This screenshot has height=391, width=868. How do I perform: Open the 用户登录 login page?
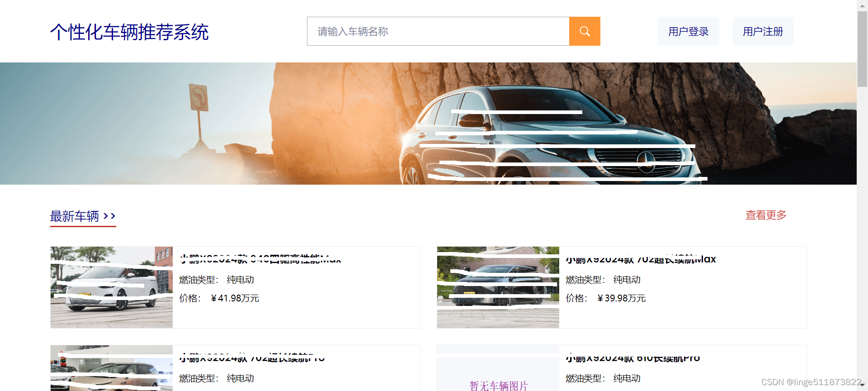tap(688, 31)
